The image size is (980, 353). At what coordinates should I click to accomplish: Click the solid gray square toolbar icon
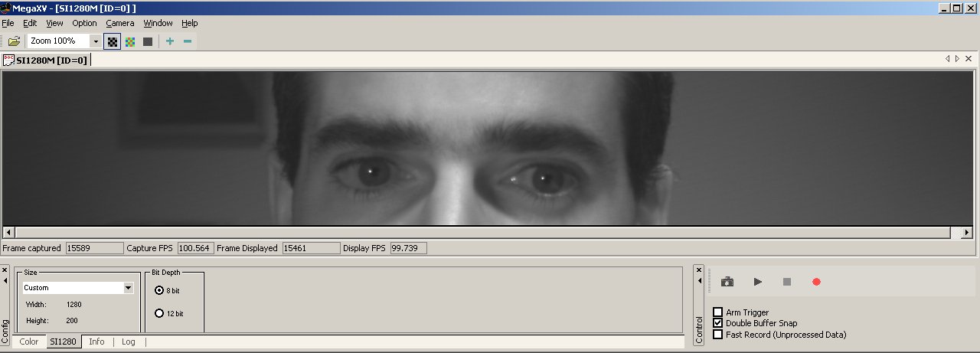(148, 41)
